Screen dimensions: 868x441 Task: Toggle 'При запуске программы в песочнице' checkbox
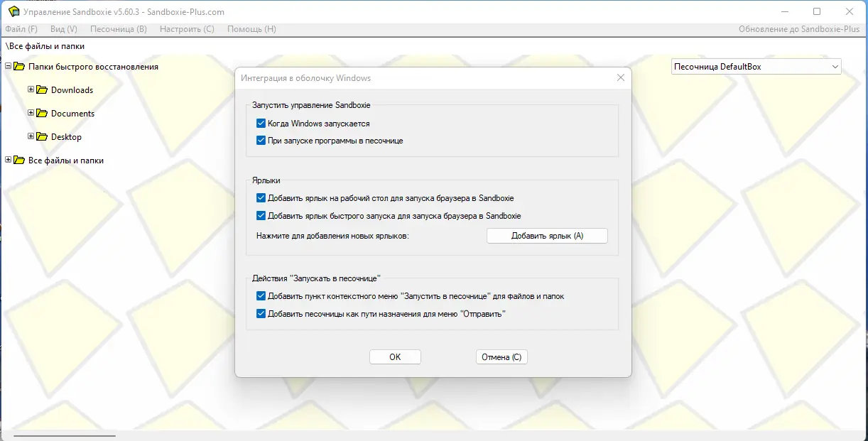point(261,141)
